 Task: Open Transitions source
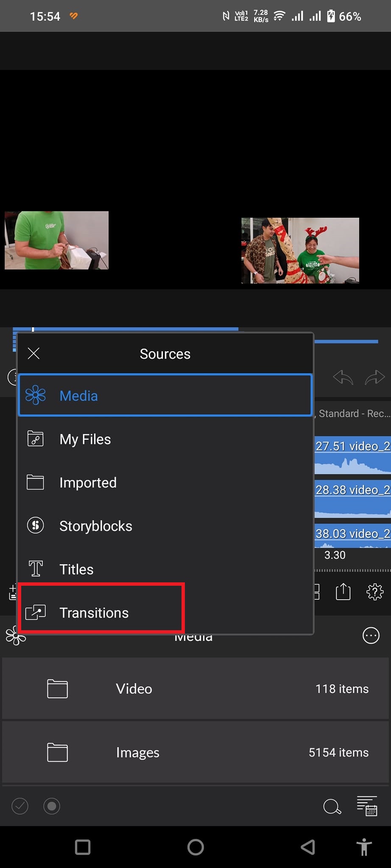click(x=102, y=612)
